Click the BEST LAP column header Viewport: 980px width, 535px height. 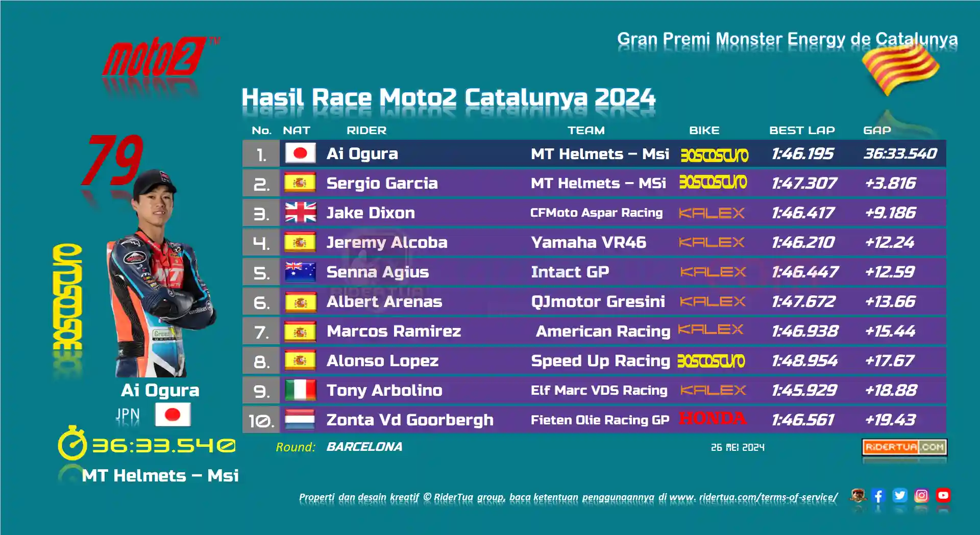pyautogui.click(x=802, y=131)
